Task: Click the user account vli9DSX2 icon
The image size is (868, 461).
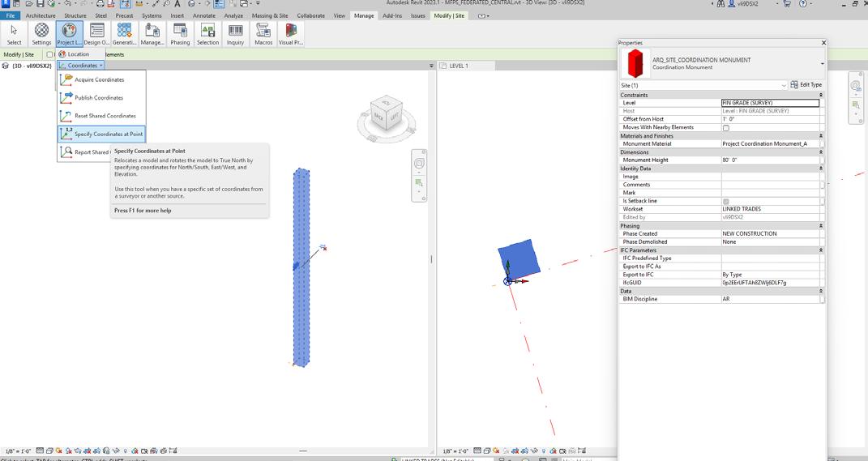Action: point(732,4)
